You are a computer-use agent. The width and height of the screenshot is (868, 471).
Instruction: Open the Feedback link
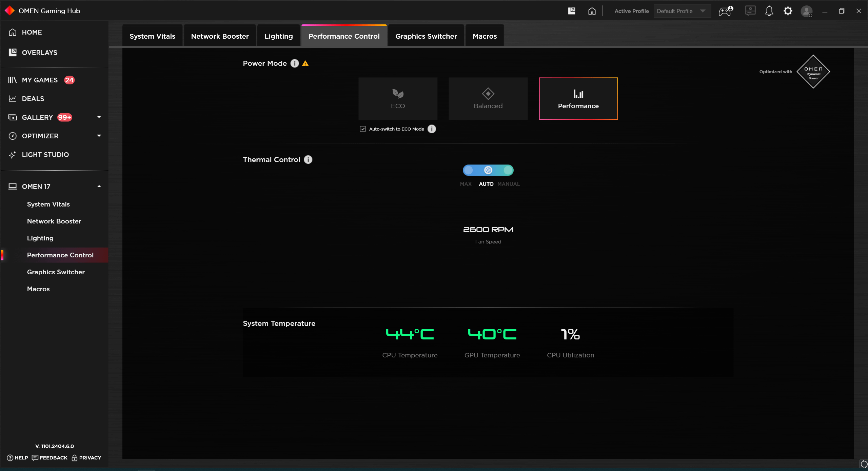coord(50,457)
